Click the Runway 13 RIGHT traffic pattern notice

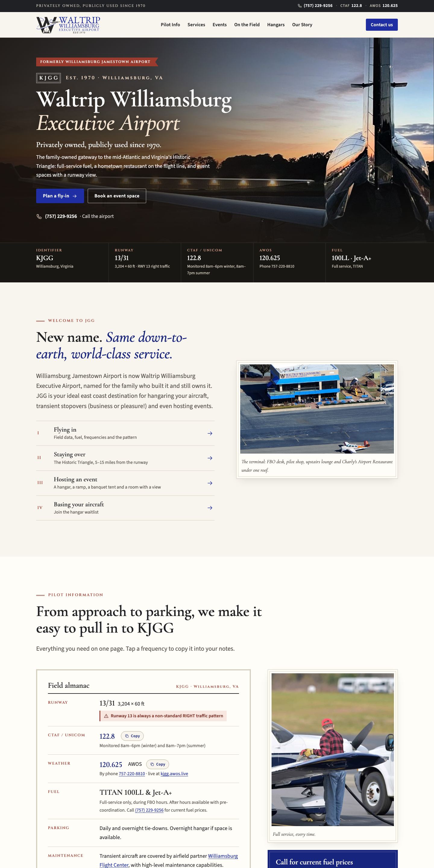(x=163, y=716)
